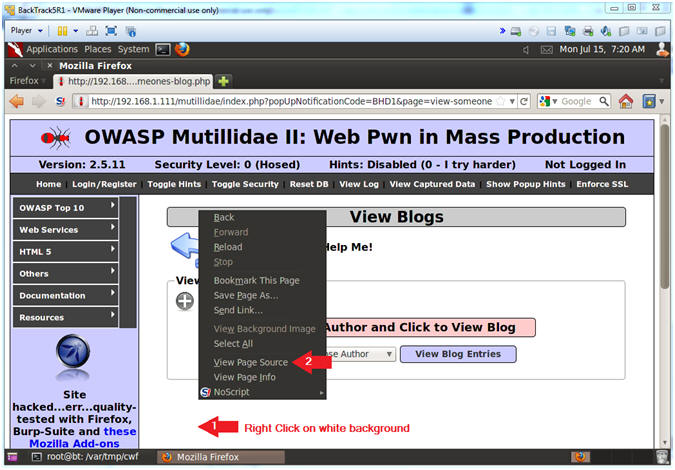Image resolution: width=675 pixels, height=470 pixels.
Task: Choose Bookmark This Page in context menu
Action: point(262,281)
